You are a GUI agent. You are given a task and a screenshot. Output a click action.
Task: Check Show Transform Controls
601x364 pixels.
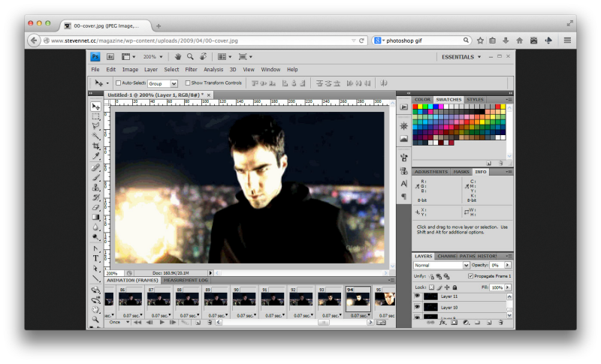click(188, 83)
